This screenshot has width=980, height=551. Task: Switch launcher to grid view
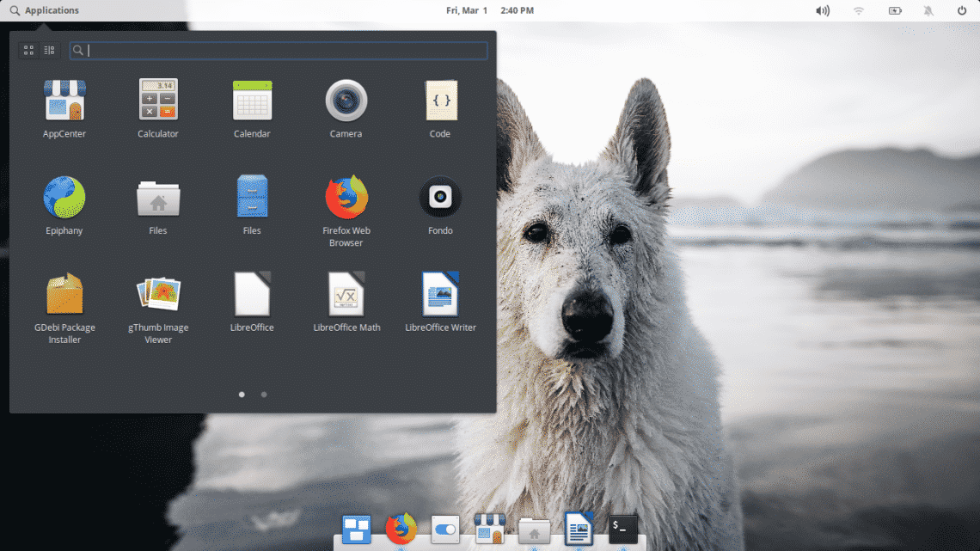(28, 51)
